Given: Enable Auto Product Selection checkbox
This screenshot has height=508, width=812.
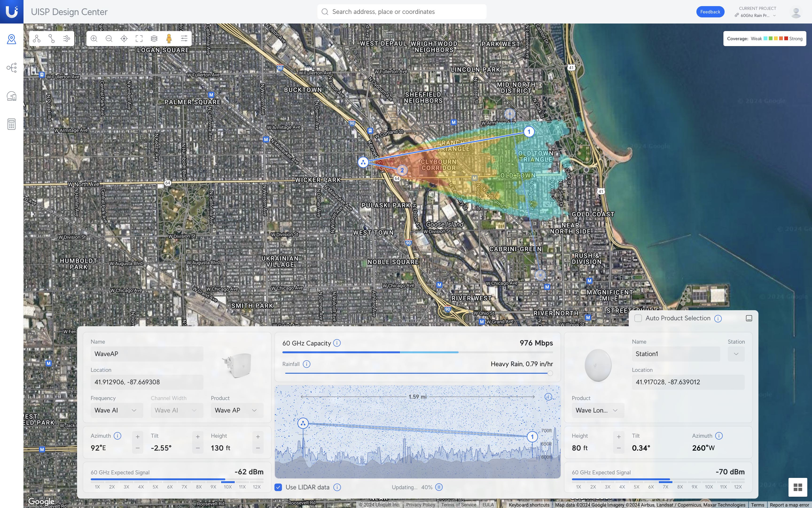Looking at the screenshot, I should (x=638, y=318).
